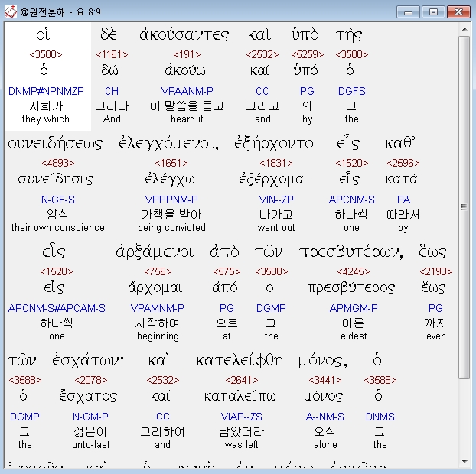The width and height of the screenshot is (476, 474).
Task: Click the lemma ἐξέρχομαι
Action: [273, 180]
